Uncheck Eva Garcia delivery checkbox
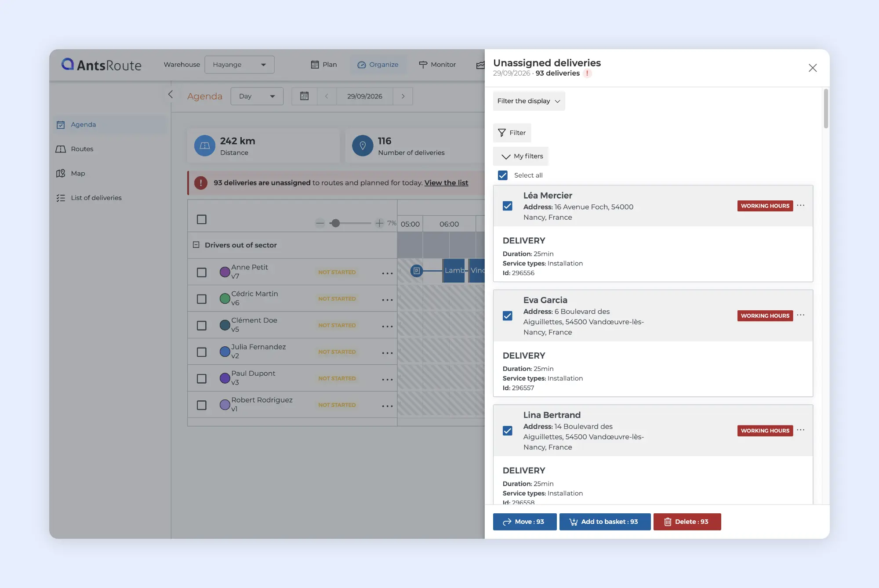 [x=508, y=316]
